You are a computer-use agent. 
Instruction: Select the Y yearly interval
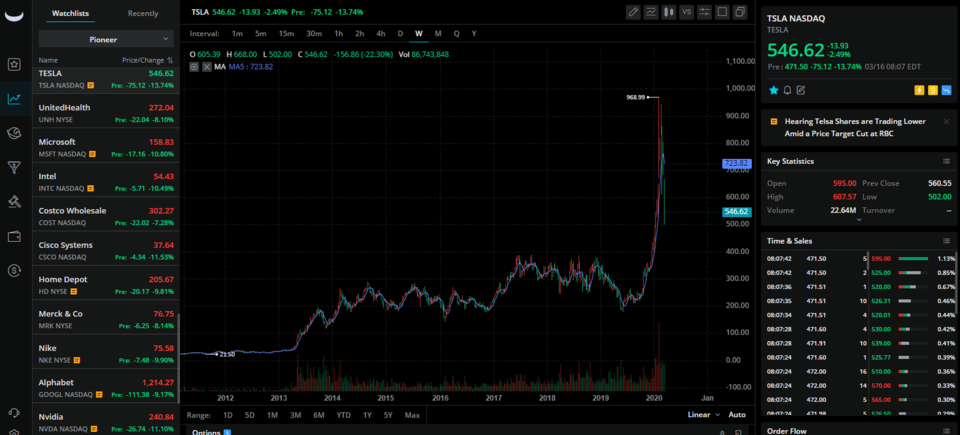pos(474,33)
